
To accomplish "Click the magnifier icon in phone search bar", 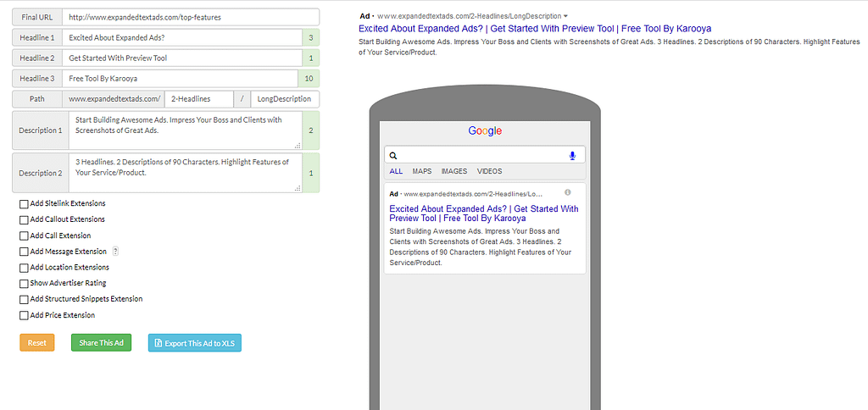I will (x=393, y=156).
